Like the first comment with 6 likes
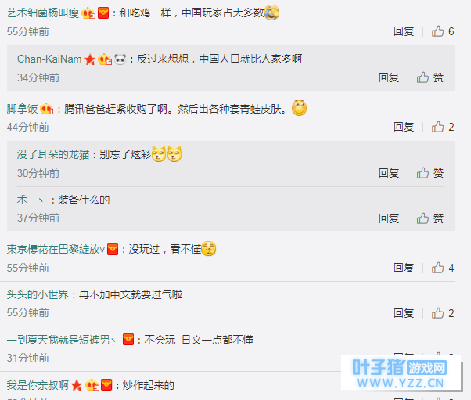Image resolution: width=471 pixels, height=400 pixels. coord(443,31)
